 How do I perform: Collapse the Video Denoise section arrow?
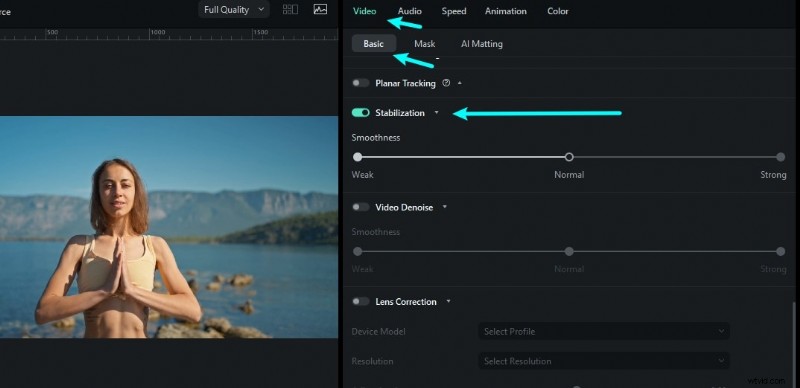click(444, 207)
